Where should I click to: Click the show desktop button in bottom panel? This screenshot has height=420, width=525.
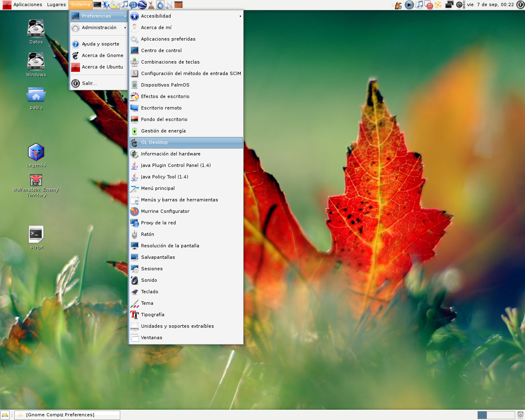pyautogui.click(x=5, y=415)
